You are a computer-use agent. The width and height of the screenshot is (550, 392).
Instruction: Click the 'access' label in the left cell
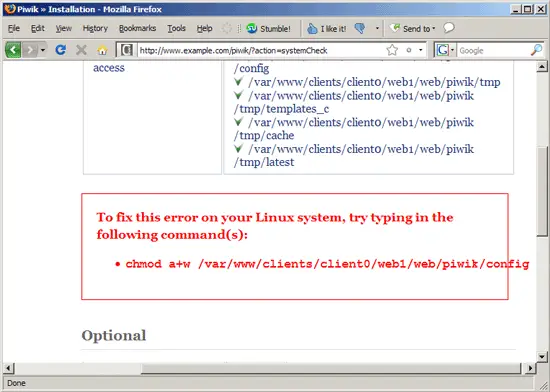(x=109, y=68)
